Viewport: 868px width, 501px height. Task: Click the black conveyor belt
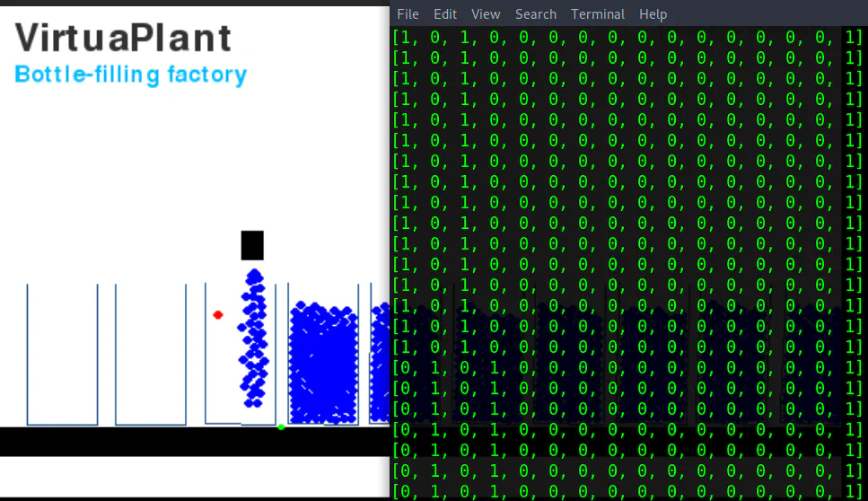coord(194,442)
